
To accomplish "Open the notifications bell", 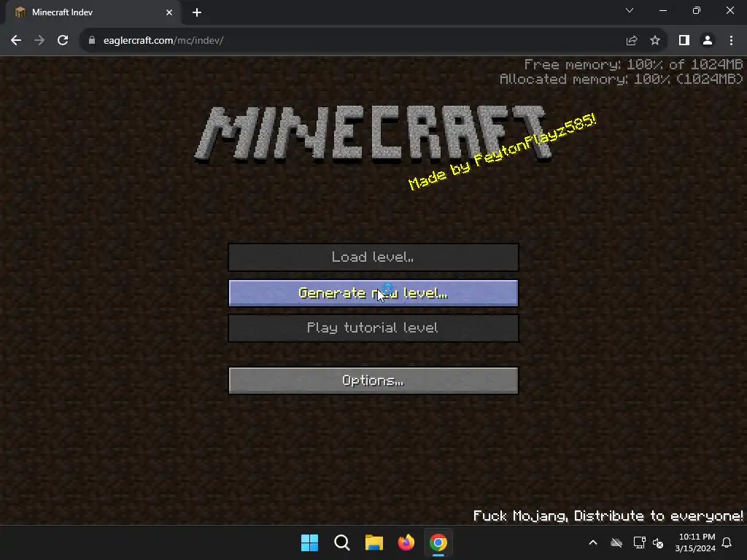I will [x=727, y=542].
